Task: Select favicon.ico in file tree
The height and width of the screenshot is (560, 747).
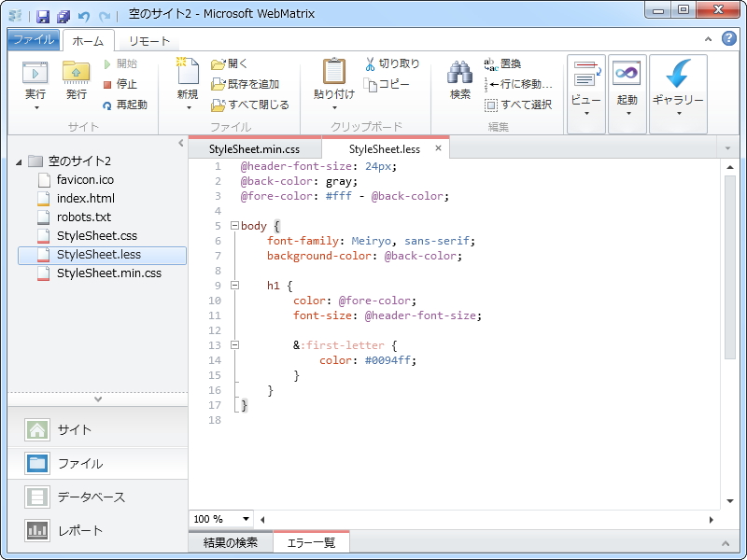Action: 85,179
